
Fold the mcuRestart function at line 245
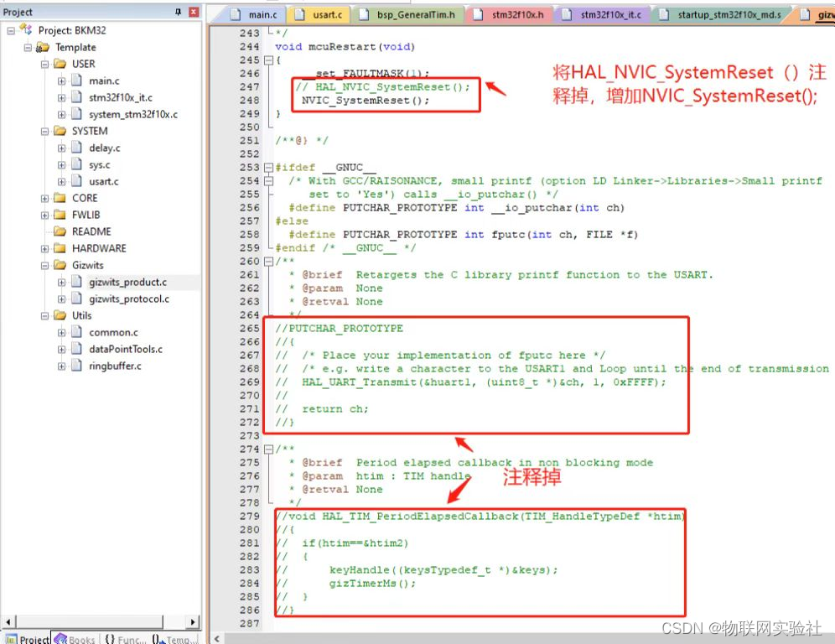pos(267,60)
